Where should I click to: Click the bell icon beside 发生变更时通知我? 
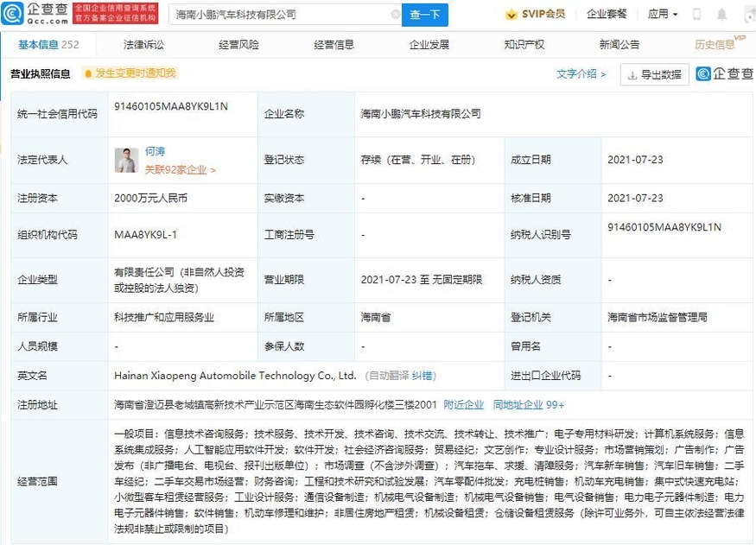tap(88, 73)
